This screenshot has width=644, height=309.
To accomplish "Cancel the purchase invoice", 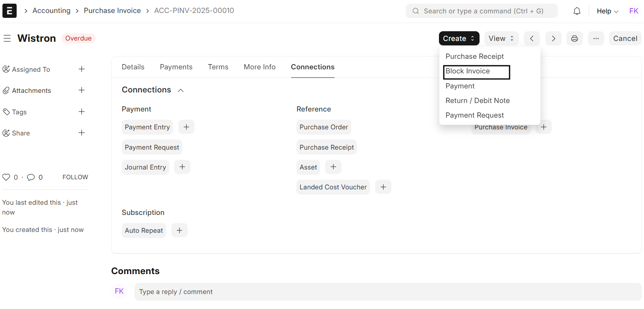I will tap(625, 39).
